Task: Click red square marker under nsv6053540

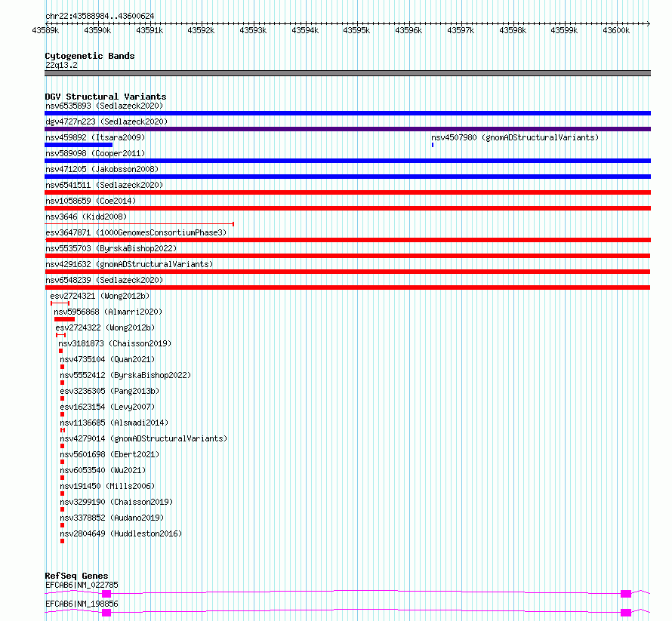Action: pyautogui.click(x=62, y=478)
